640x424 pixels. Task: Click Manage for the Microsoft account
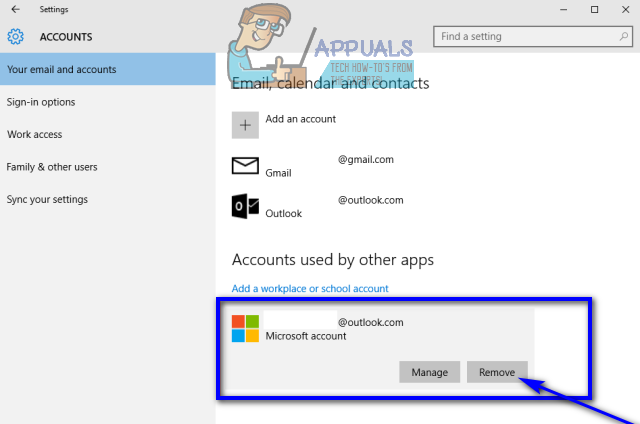(429, 372)
